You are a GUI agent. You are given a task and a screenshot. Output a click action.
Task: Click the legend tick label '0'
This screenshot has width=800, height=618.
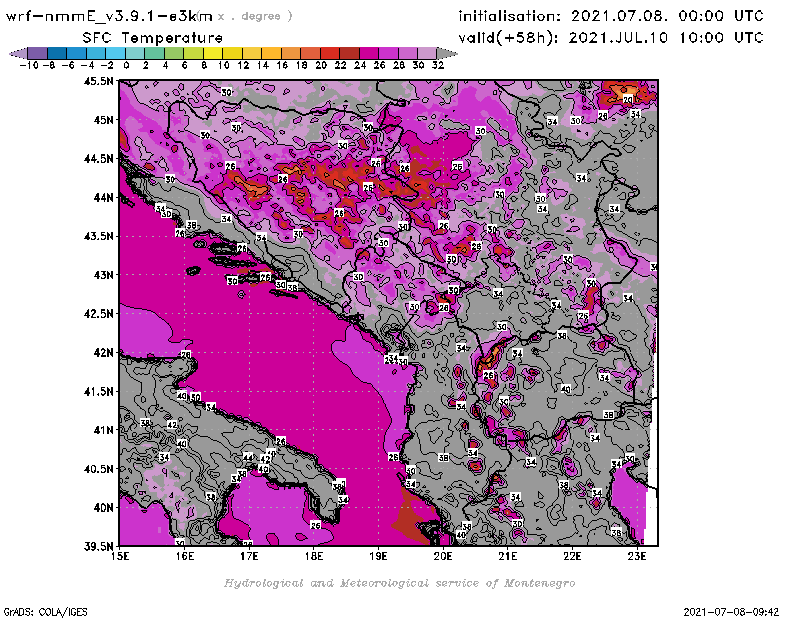pyautogui.click(x=126, y=65)
